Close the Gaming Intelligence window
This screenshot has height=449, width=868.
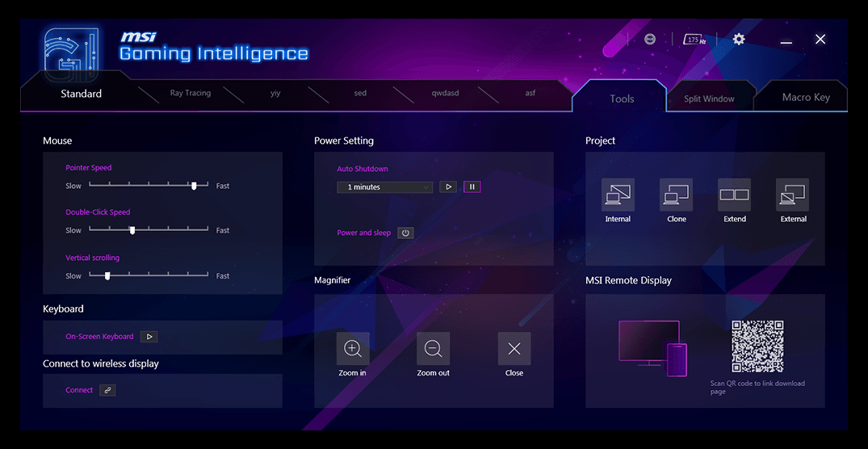[820, 40]
